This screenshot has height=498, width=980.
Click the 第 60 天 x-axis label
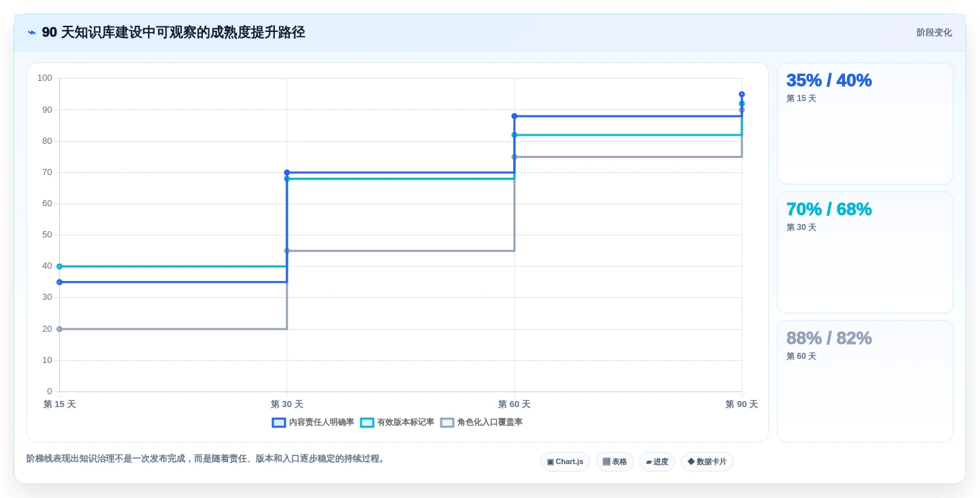(514, 404)
